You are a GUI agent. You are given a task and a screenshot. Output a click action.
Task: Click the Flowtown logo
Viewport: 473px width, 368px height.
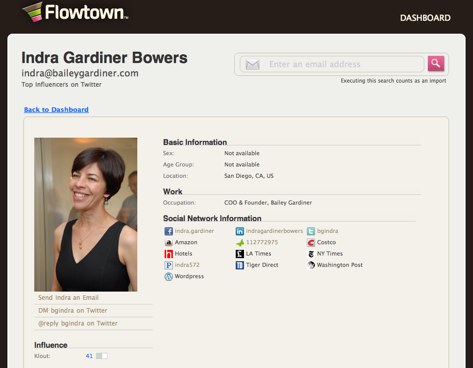[x=75, y=12]
